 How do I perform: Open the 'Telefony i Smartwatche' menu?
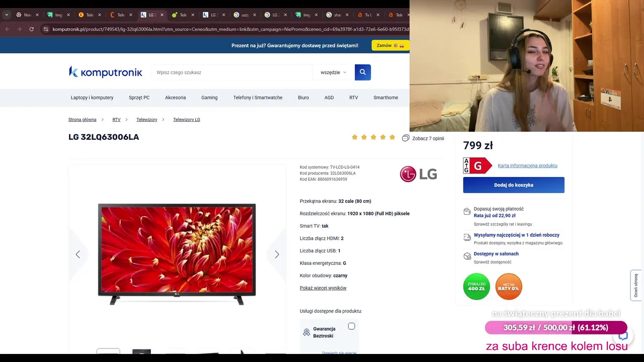pyautogui.click(x=258, y=98)
